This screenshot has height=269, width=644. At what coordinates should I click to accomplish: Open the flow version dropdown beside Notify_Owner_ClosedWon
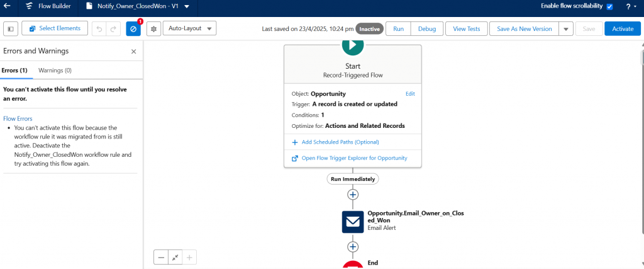pyautogui.click(x=187, y=6)
